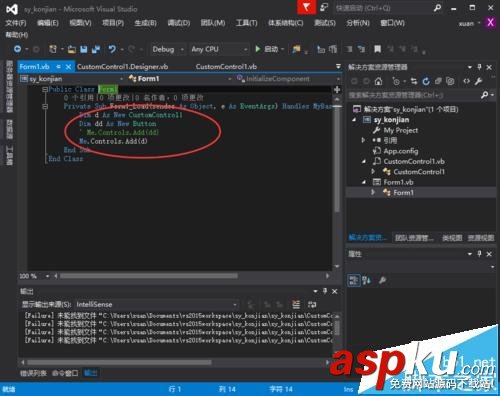Switch to CustomControl1.Designer.vb tab
Image resolution: width=500 pixels, height=396 pixels.
(122, 67)
